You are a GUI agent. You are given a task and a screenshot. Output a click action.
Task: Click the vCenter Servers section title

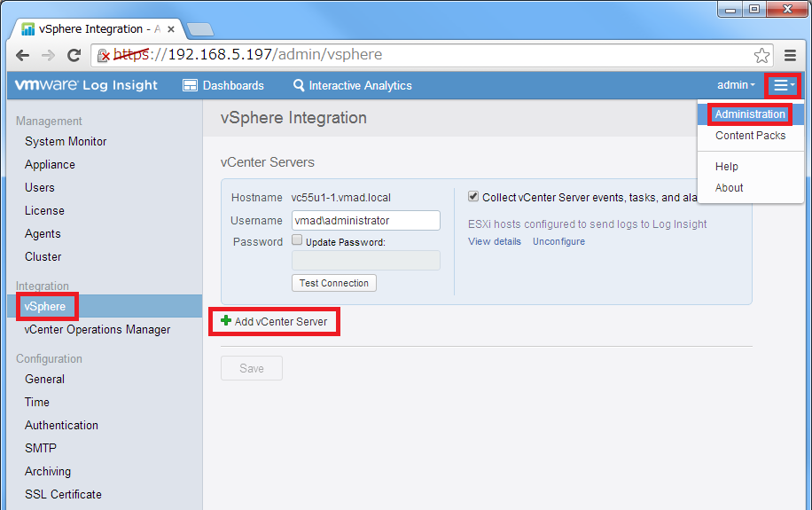[x=267, y=162]
